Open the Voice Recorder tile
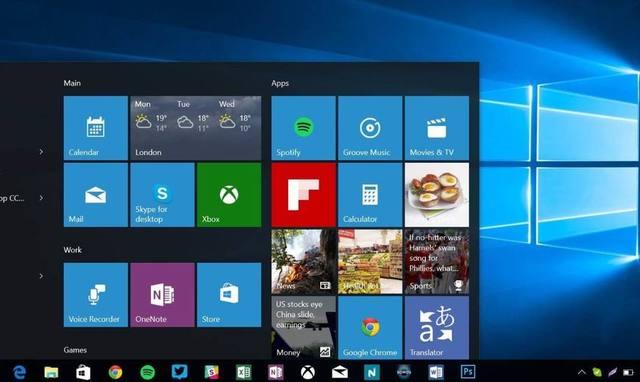The image size is (640, 382). [x=96, y=295]
